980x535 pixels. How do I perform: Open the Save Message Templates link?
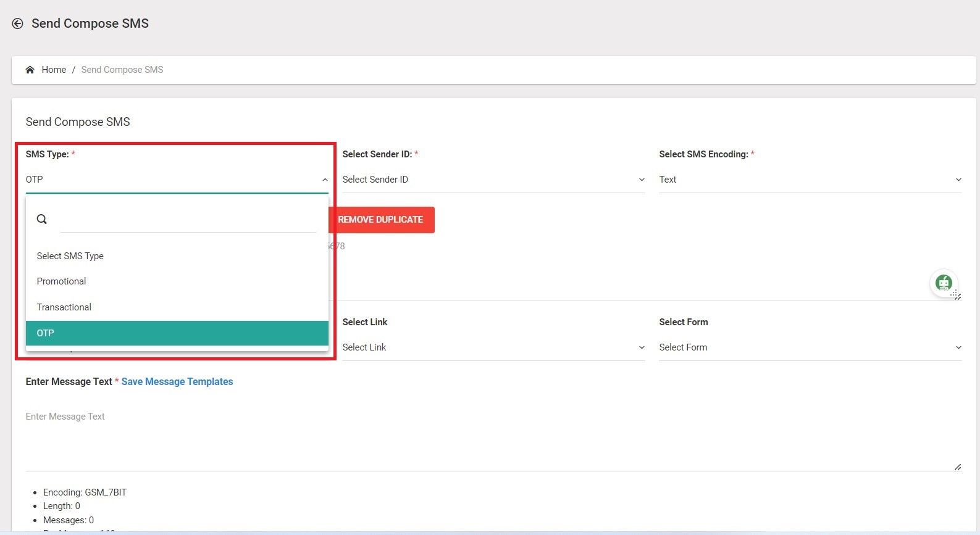click(177, 382)
